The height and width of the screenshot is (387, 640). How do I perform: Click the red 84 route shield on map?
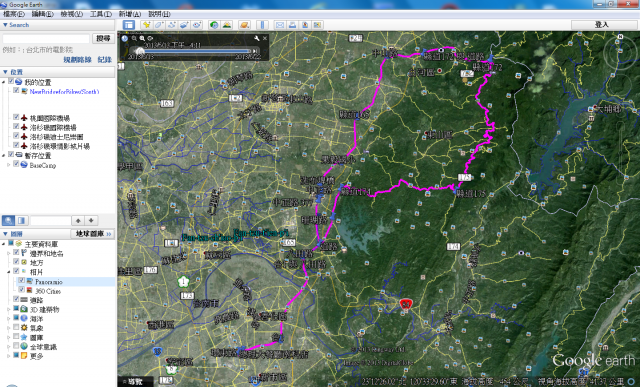(405, 304)
